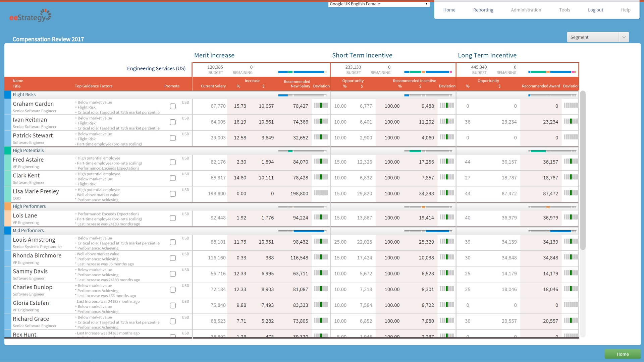Image resolution: width=644 pixels, height=362 pixels.
Task: Click the Short Term Incentive budget distribution bar
Action: (428, 72)
